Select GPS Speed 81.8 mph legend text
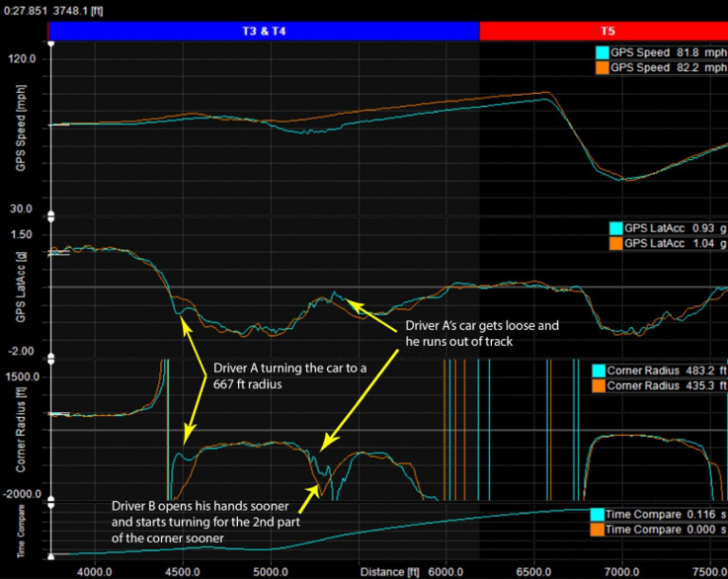The height and width of the screenshot is (579, 728). [x=668, y=52]
